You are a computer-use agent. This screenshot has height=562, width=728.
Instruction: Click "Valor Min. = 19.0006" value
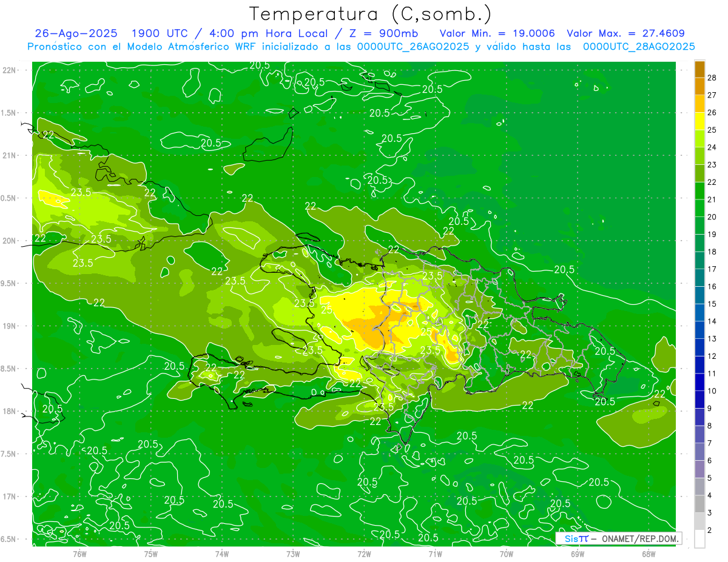(497, 33)
